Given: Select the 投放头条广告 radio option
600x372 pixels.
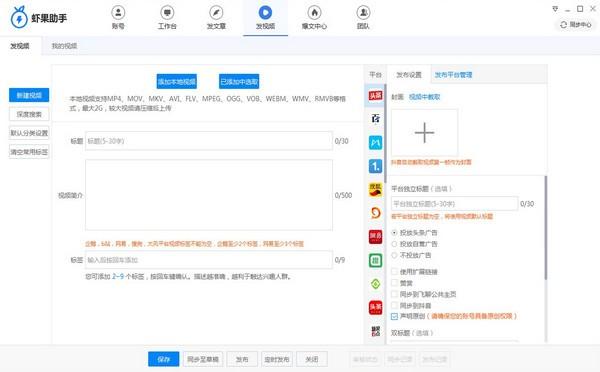Looking at the screenshot, I should tap(394, 233).
